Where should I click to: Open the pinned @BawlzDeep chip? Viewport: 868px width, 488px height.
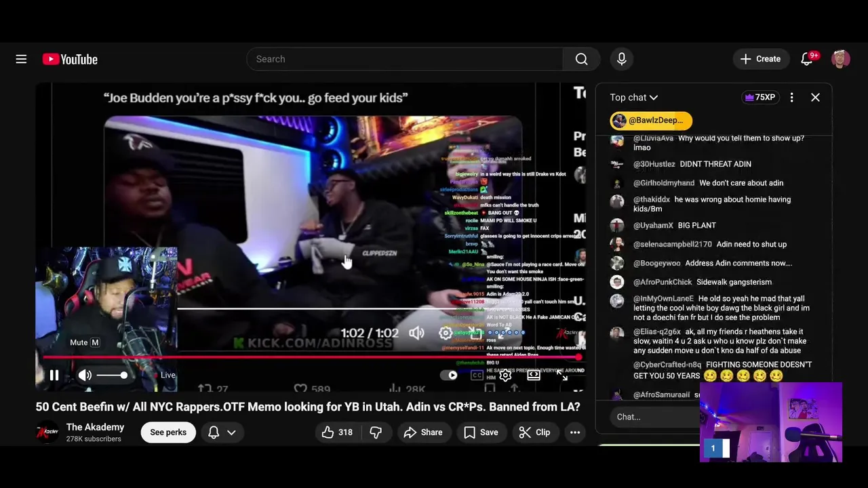click(651, 121)
